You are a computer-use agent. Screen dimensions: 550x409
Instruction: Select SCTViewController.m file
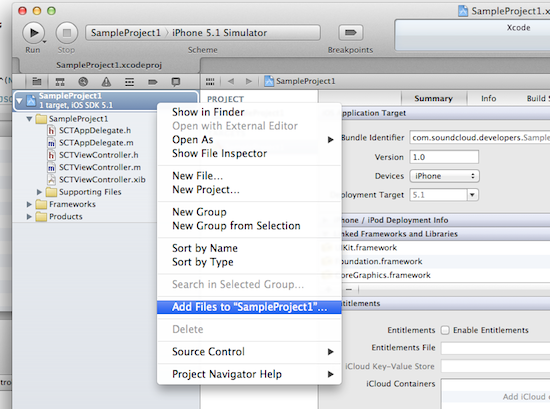(100, 167)
